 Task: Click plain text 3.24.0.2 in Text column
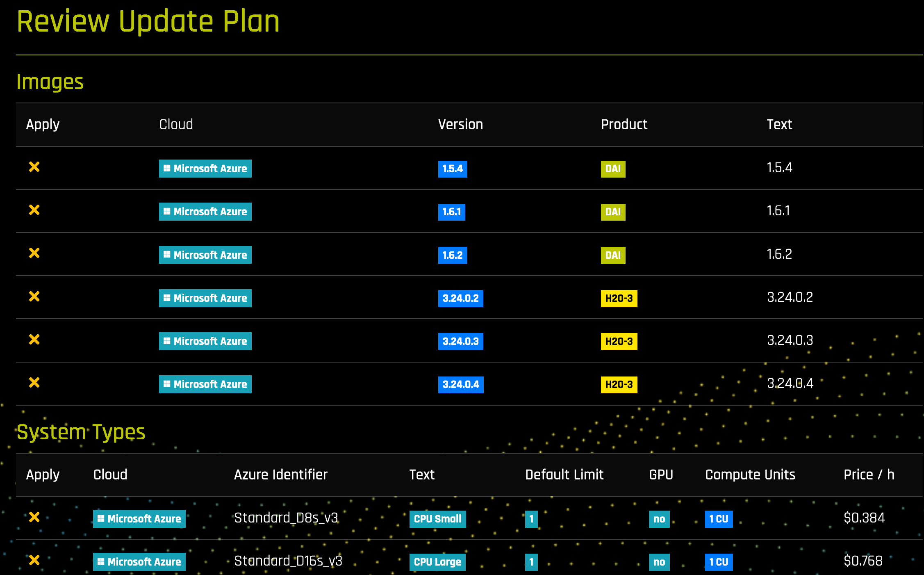tap(790, 297)
